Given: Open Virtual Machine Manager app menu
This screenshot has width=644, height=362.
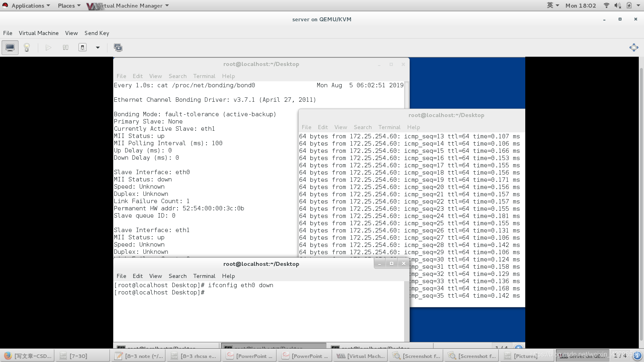Looking at the screenshot, I should click(128, 6).
